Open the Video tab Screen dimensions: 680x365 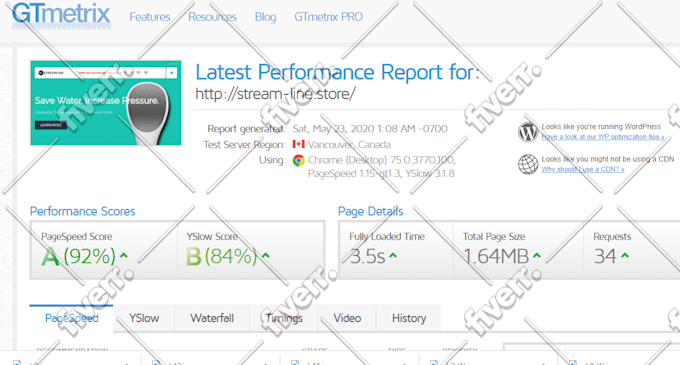pos(347,319)
